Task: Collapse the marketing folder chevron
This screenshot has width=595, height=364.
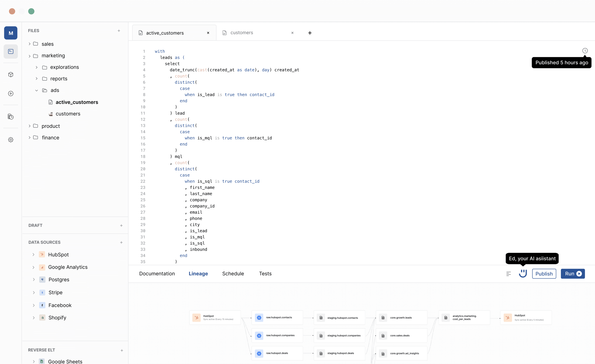Action: [30, 56]
